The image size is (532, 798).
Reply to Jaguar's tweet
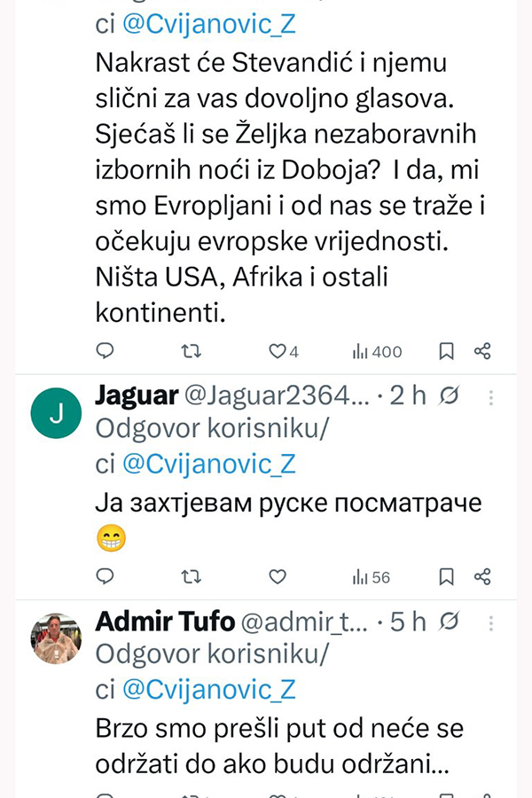pyautogui.click(x=105, y=576)
